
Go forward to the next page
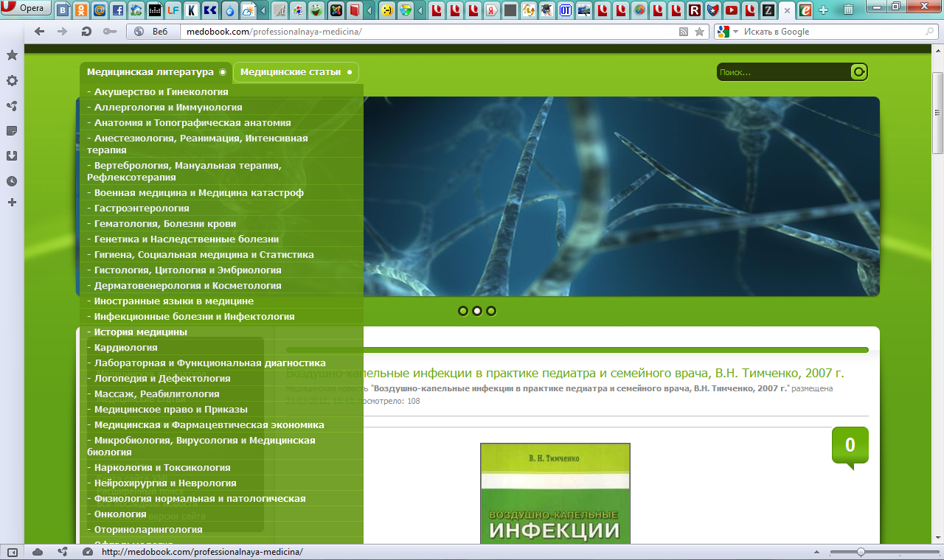coord(63,32)
